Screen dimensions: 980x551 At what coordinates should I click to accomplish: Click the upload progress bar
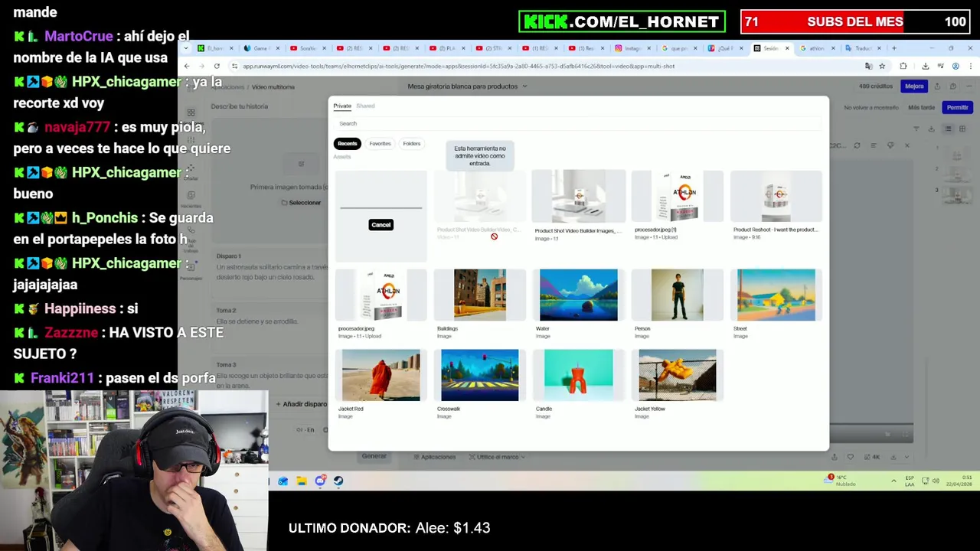[x=381, y=207]
